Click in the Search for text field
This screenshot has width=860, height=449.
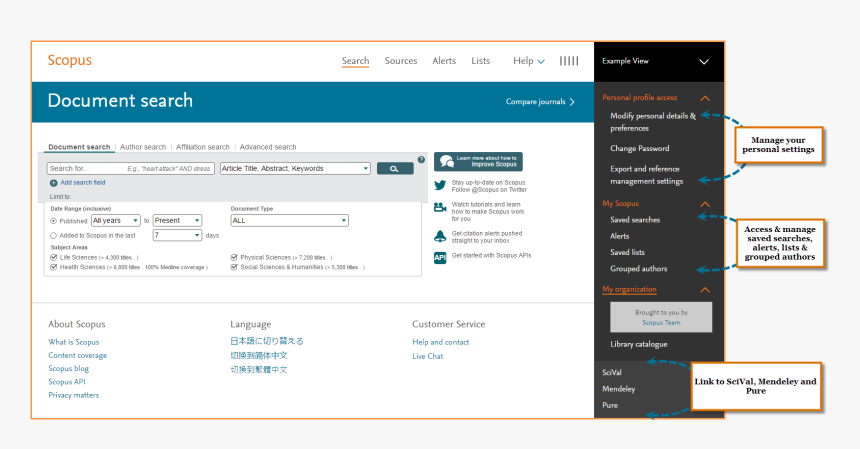(x=131, y=168)
